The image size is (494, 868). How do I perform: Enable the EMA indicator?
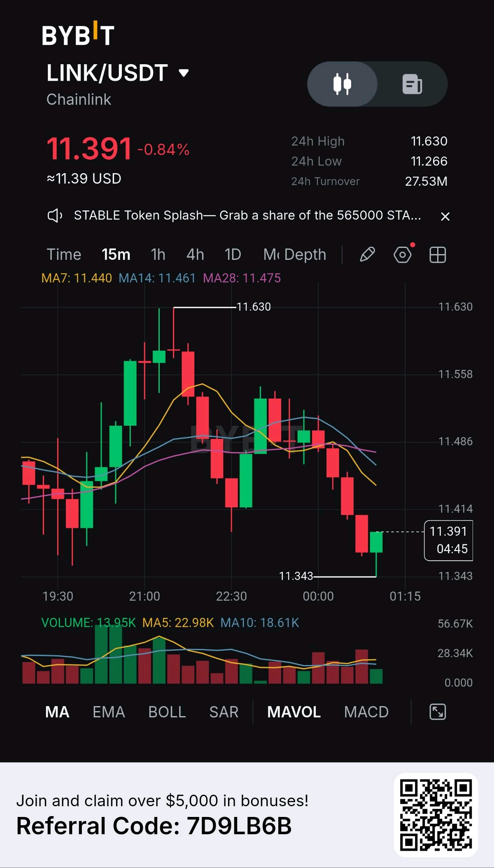(x=109, y=712)
